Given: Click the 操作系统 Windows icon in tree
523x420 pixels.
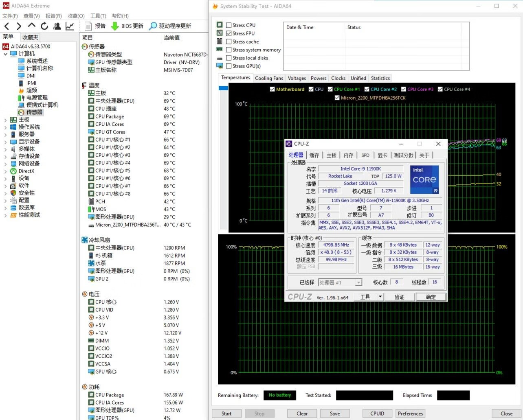Looking at the screenshot, I should click(13, 127).
